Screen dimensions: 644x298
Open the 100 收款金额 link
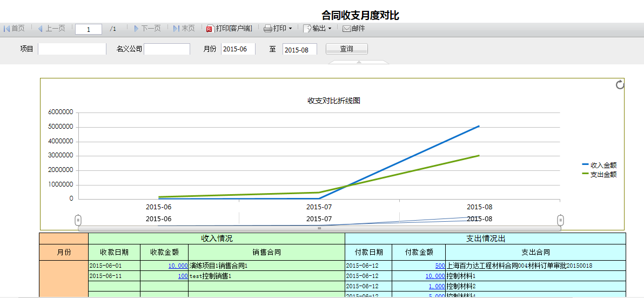pos(183,276)
